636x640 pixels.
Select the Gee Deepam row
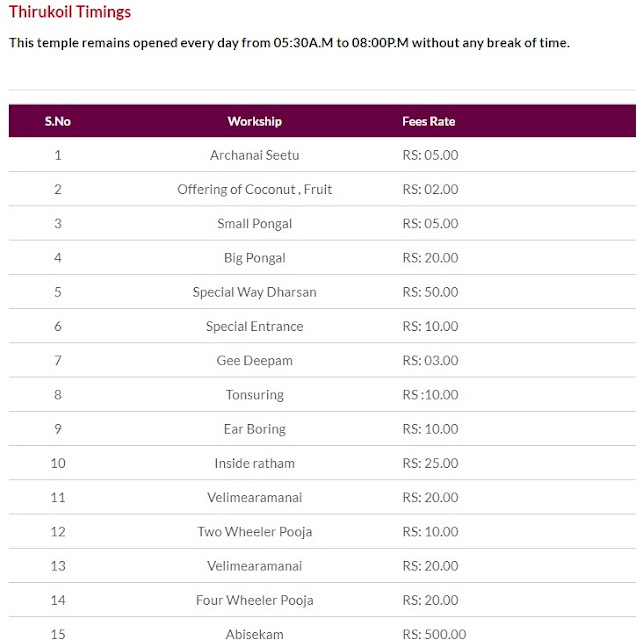coord(322,360)
